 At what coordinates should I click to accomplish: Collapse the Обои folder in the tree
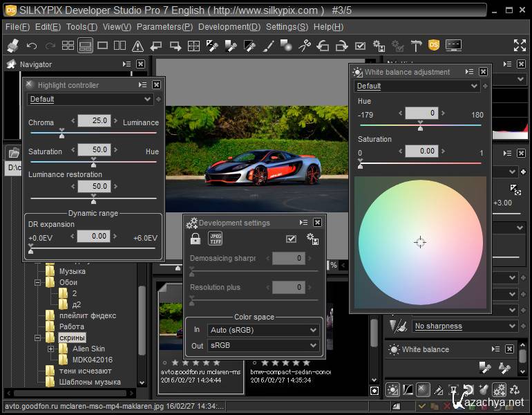coord(38,283)
